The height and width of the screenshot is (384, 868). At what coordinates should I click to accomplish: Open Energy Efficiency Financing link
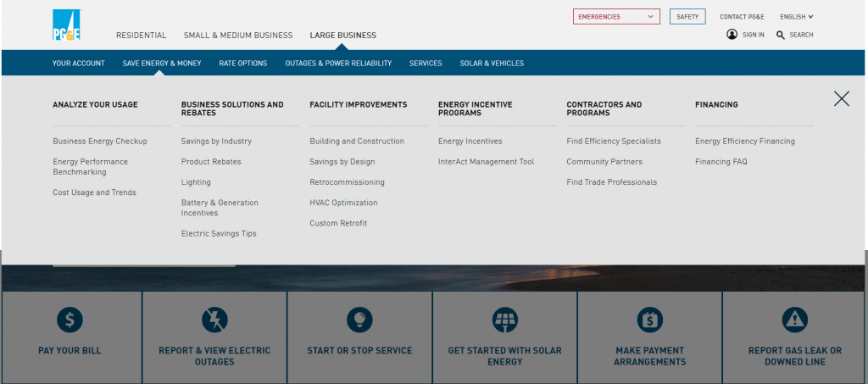point(745,141)
